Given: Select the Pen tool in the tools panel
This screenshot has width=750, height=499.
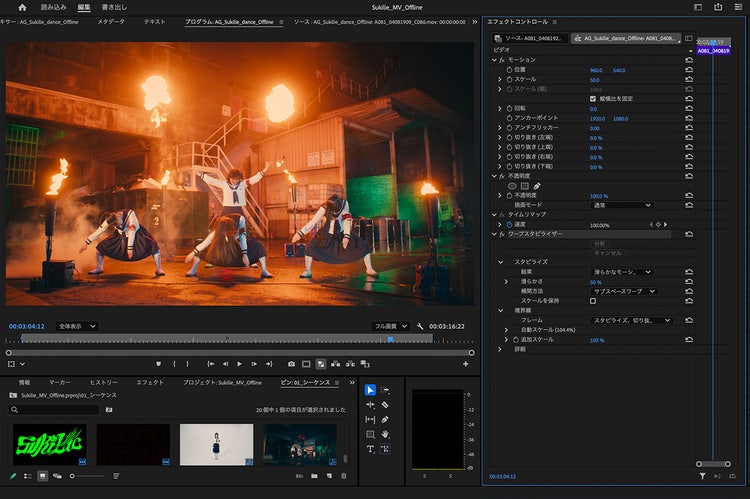Looking at the screenshot, I should (x=385, y=420).
